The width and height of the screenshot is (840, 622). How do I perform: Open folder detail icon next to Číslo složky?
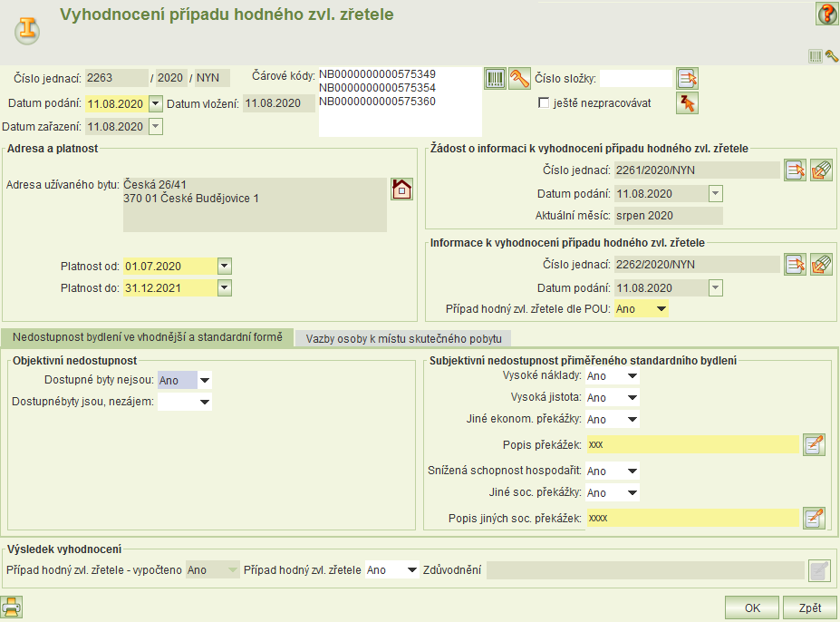point(688,78)
